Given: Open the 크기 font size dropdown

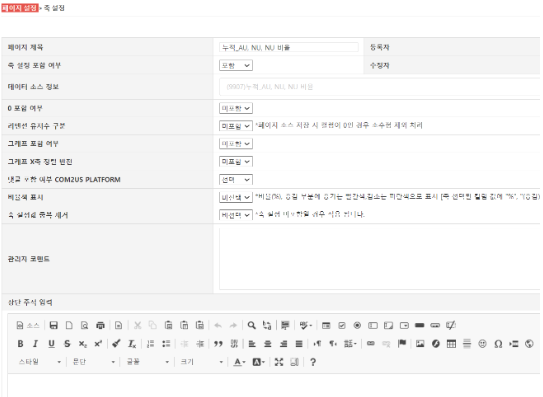Looking at the screenshot, I should pos(202,362).
